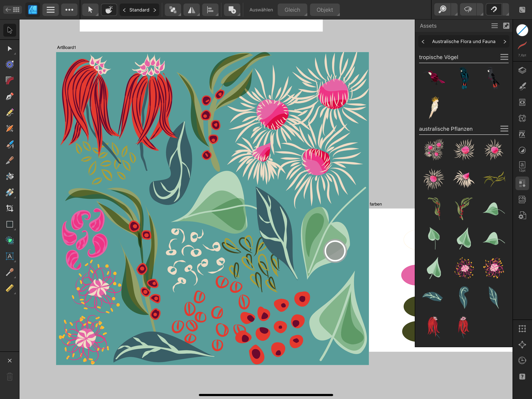Open the boolean add operations
The width and height of the screenshot is (532, 399).
(x=232, y=10)
